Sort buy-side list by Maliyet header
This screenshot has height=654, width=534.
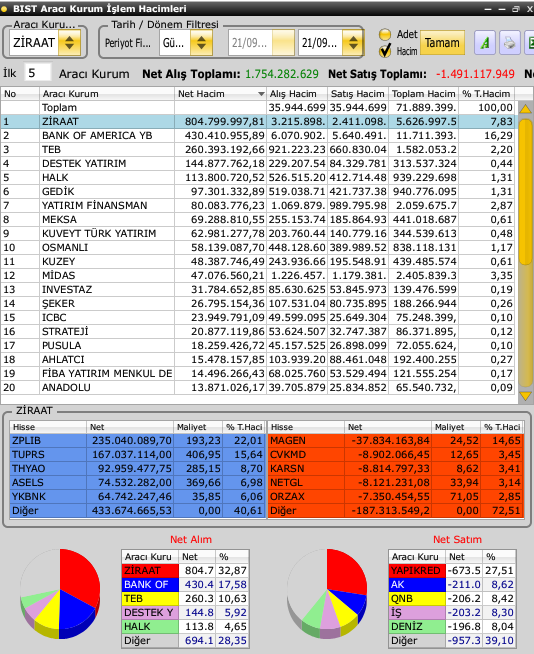(x=198, y=427)
